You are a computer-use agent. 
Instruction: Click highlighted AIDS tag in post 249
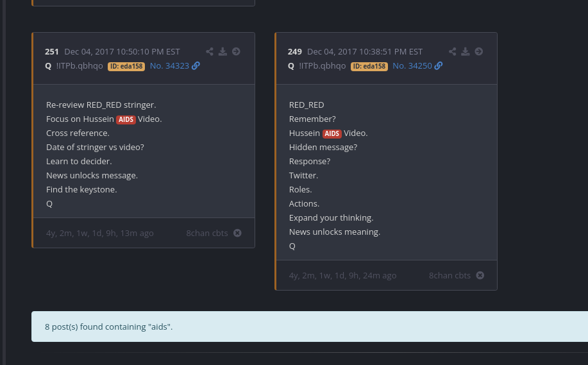point(332,133)
